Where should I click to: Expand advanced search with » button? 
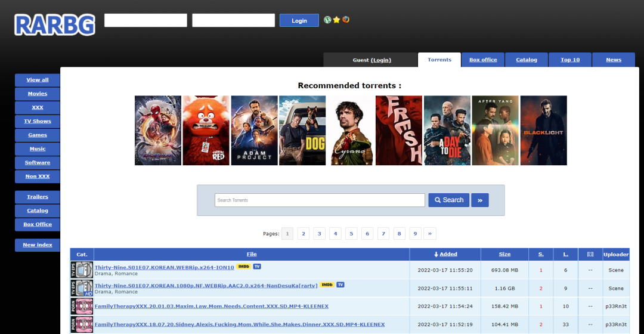point(479,200)
